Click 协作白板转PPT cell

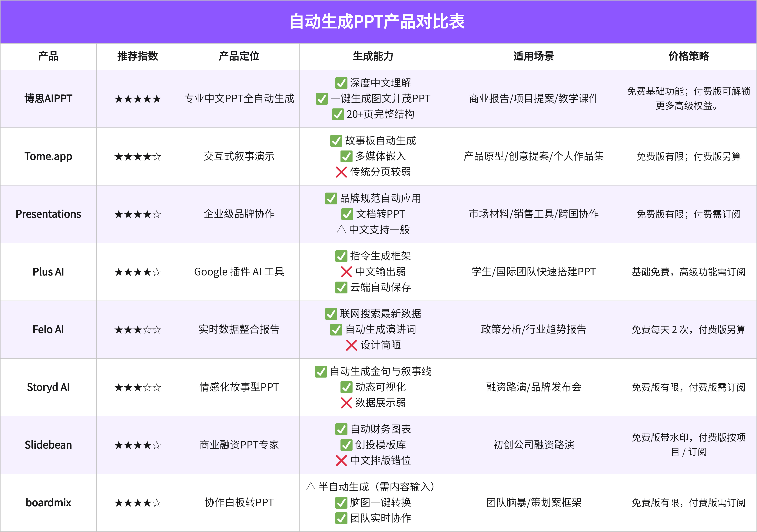pos(239,503)
